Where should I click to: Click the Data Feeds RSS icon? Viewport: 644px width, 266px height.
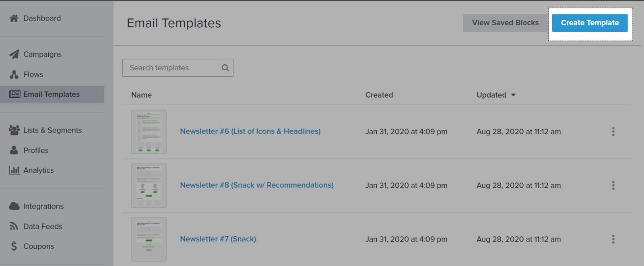[14, 226]
